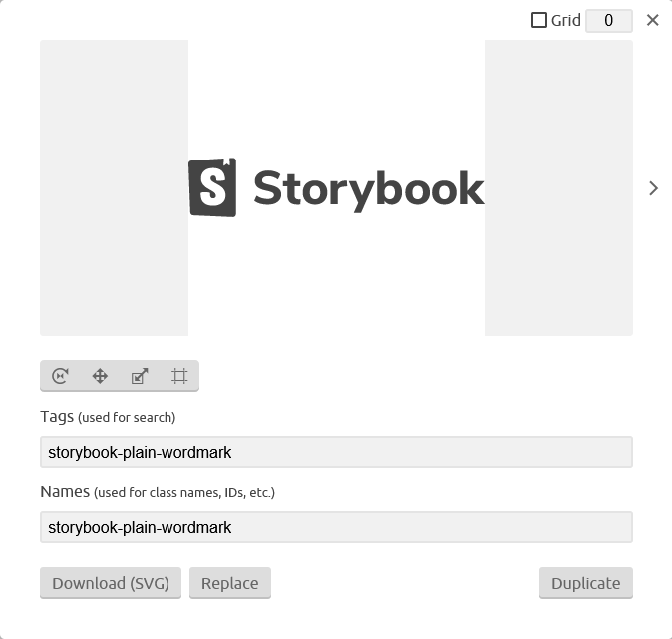
Task: Duplicate the storybook-plain-wordmark icon
Action: point(586,583)
